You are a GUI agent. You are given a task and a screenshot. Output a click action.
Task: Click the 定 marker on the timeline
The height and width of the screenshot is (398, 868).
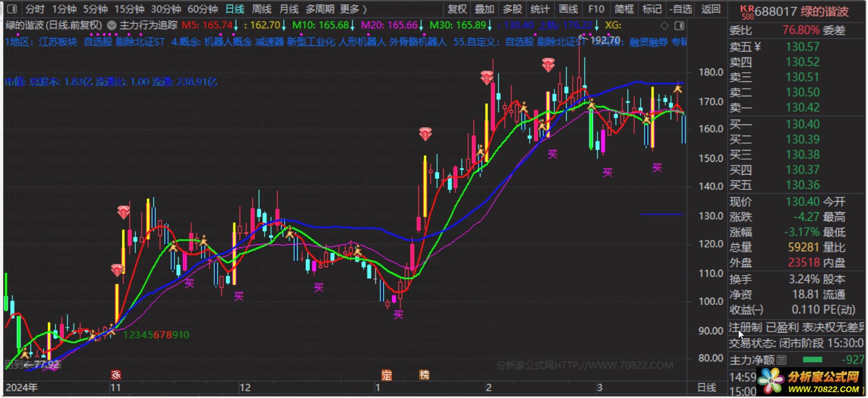387,375
